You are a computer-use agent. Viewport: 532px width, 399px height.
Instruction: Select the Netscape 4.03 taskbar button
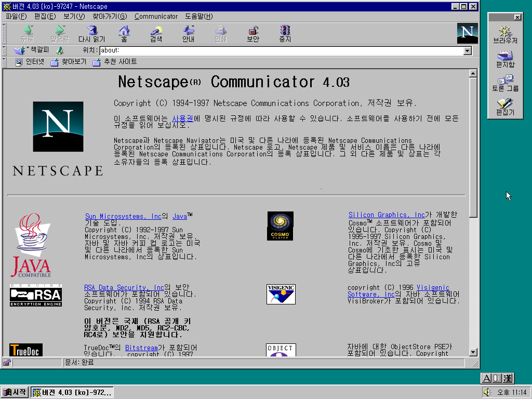(72, 392)
